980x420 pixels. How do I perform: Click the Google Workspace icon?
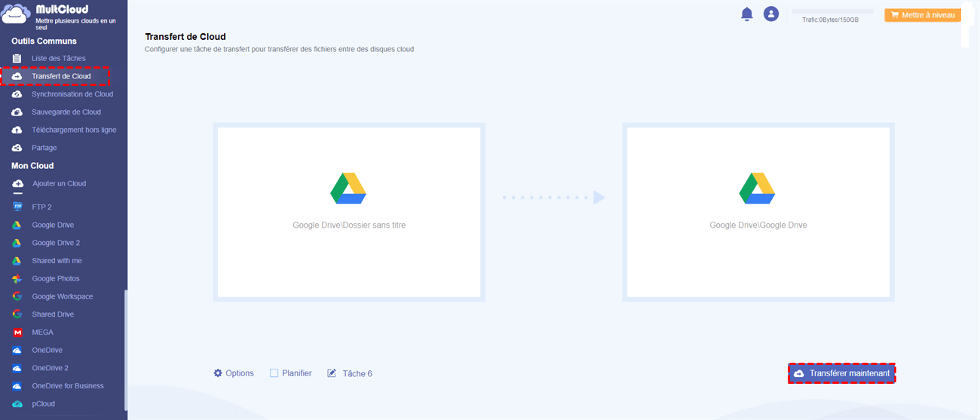tap(17, 296)
